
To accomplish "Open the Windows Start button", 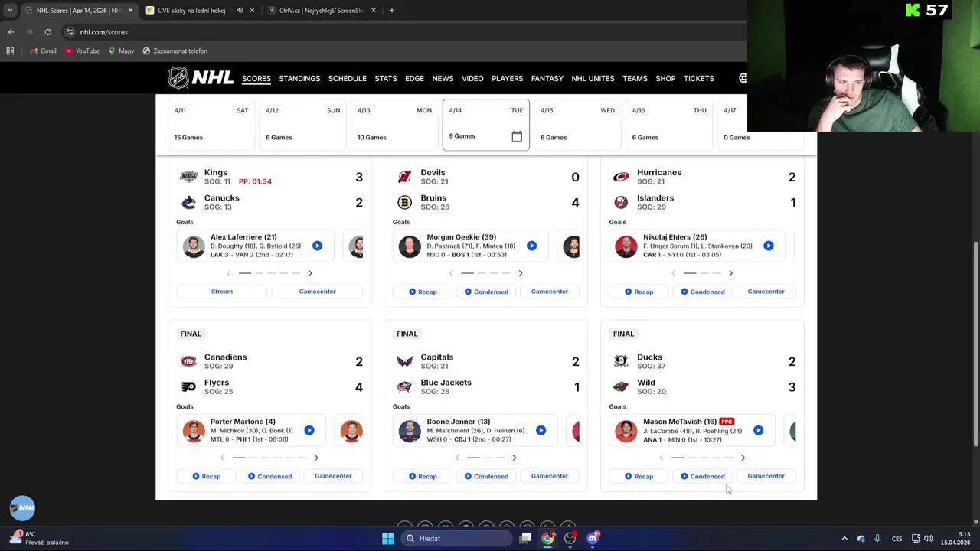I will click(x=388, y=538).
